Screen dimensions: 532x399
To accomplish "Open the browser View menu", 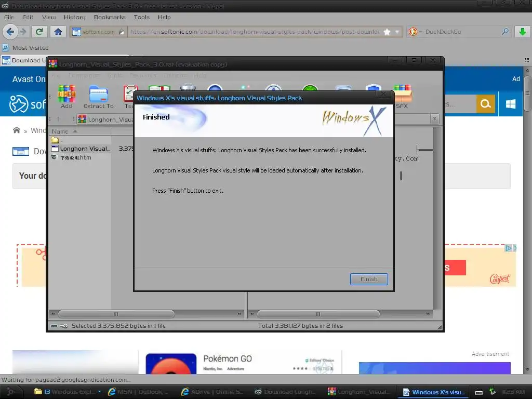I will coord(49,17).
